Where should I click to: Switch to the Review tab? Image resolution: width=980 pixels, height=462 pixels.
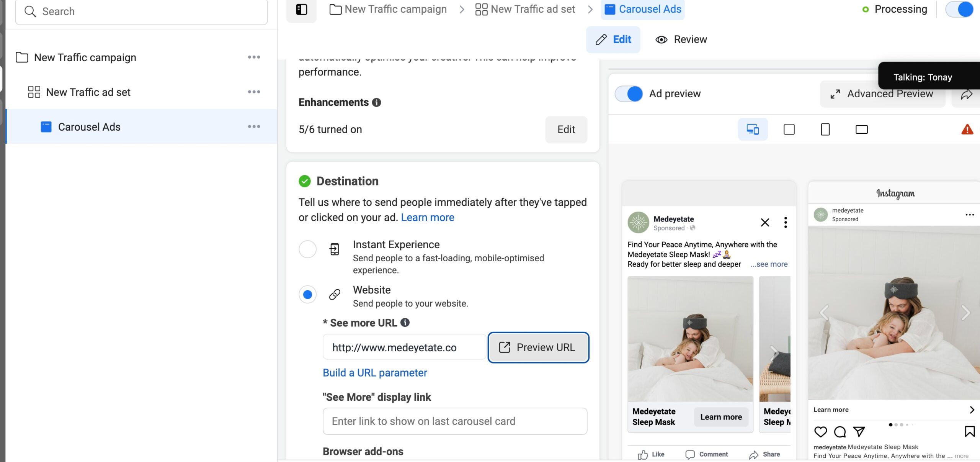tap(681, 39)
